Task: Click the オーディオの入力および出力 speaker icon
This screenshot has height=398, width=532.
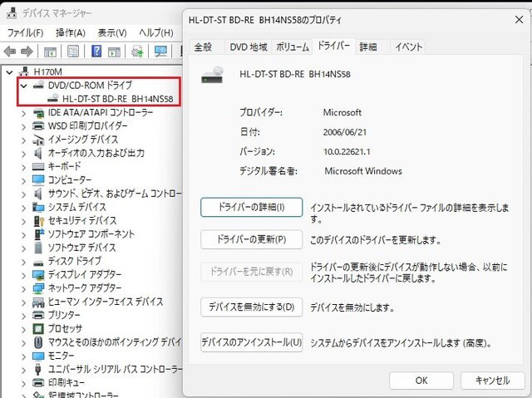Action: coord(38,153)
